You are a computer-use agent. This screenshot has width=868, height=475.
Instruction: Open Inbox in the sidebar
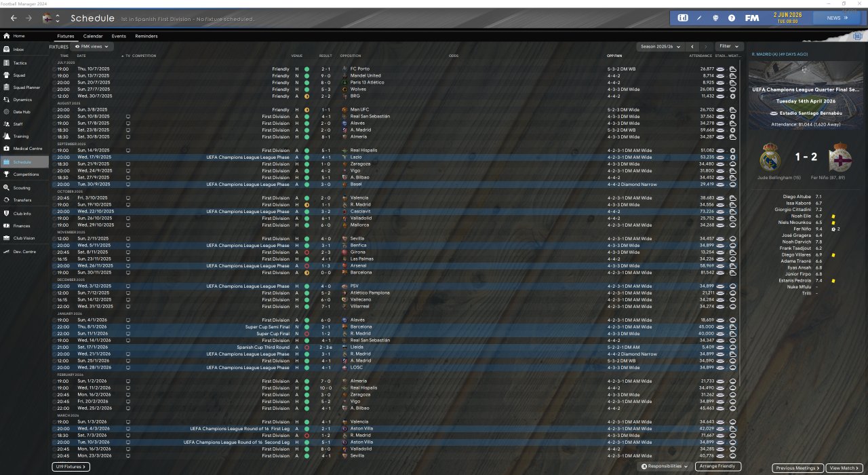pos(24,50)
